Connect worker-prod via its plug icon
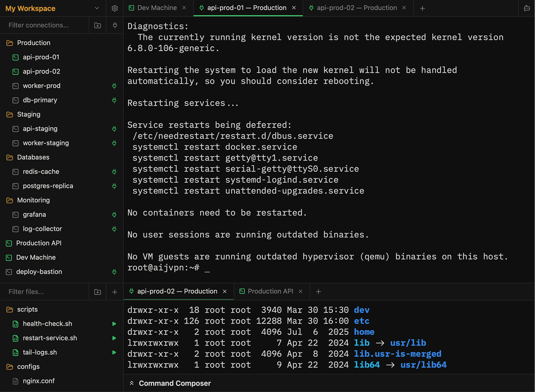Screen dimensions: 535x392 coord(114,86)
